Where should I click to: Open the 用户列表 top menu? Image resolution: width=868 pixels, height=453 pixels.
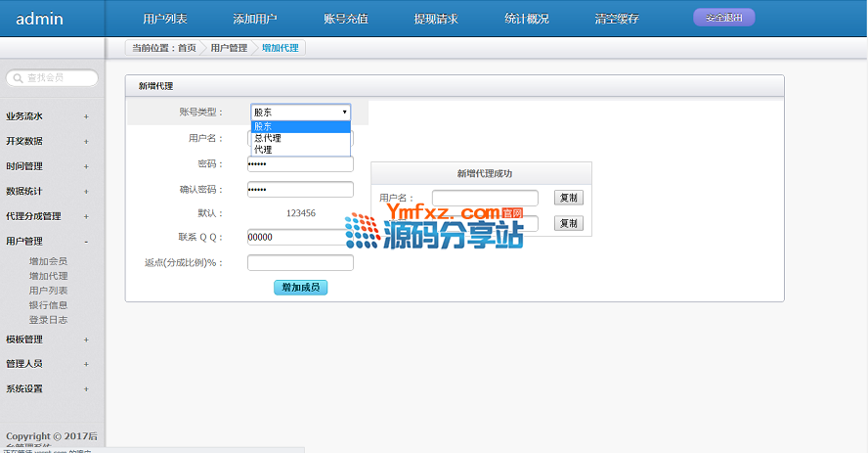click(x=165, y=19)
